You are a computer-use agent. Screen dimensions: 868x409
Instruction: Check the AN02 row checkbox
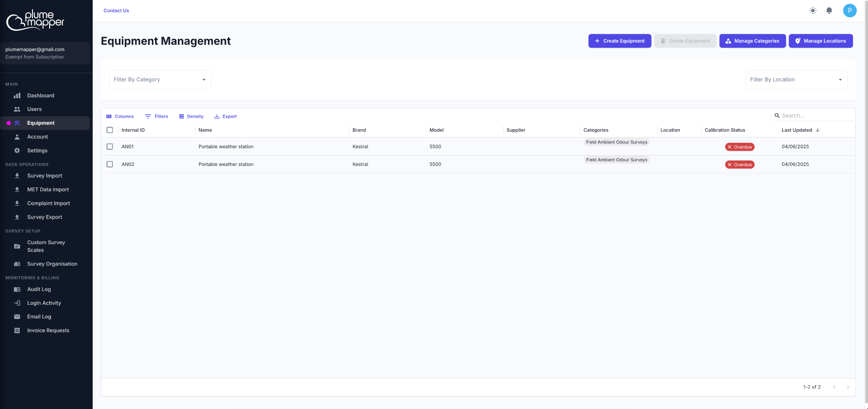point(110,164)
